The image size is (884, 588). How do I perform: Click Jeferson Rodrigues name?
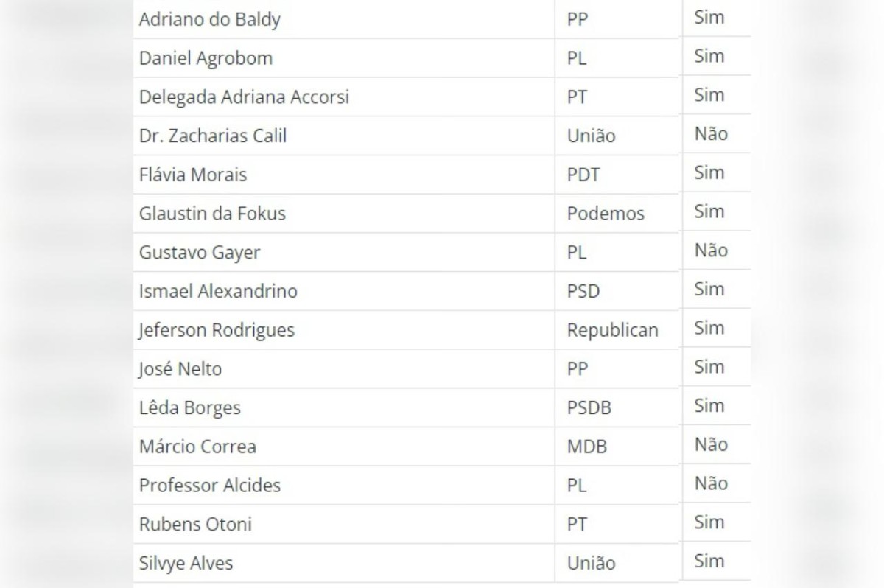(217, 330)
